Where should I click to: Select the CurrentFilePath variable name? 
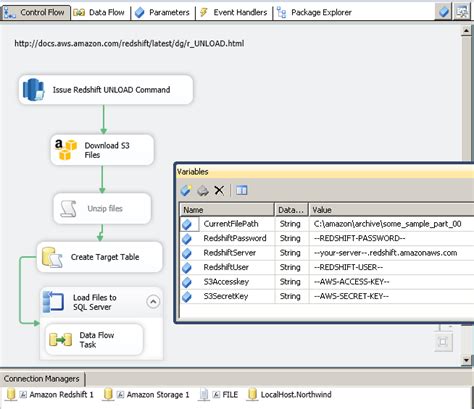click(x=231, y=224)
